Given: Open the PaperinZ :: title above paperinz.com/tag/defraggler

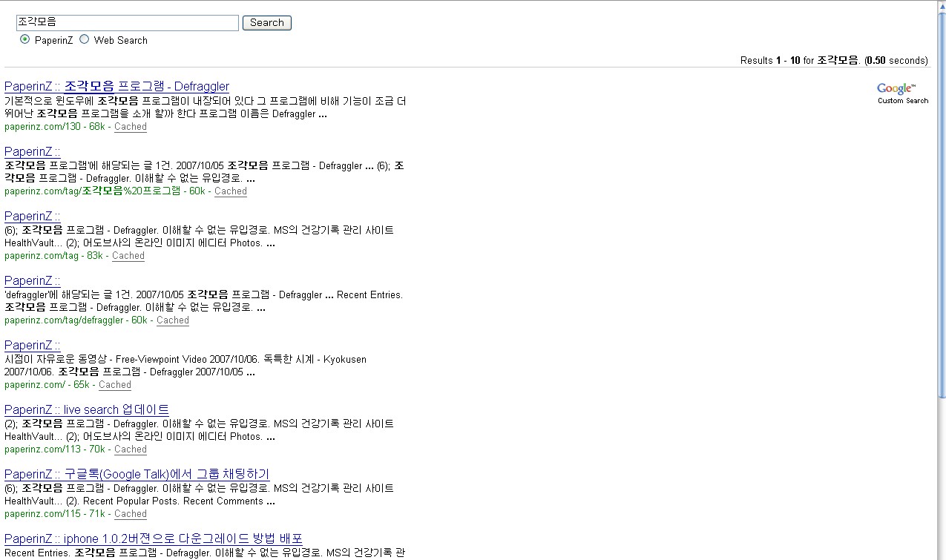Looking at the screenshot, I should [x=33, y=280].
